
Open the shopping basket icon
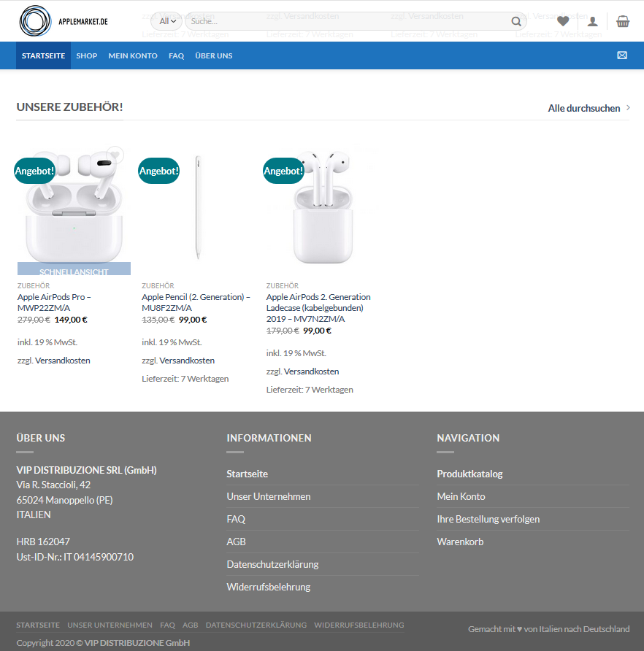point(622,21)
